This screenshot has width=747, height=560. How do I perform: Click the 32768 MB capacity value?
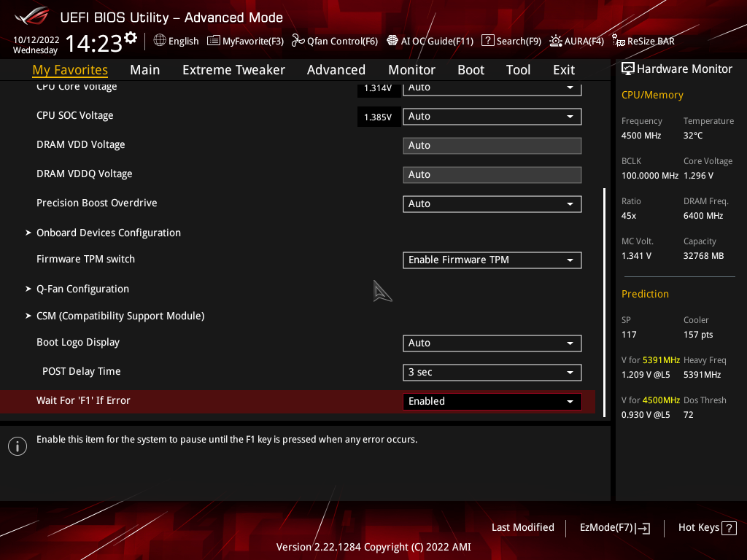coord(704,256)
